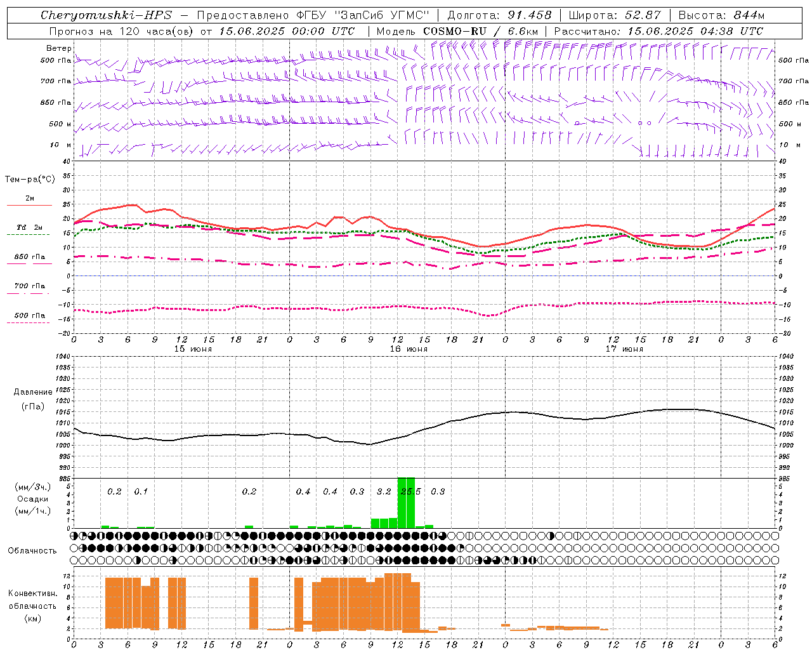Click the 3.2 precipitation total value
812x650 pixels.
coord(384,492)
